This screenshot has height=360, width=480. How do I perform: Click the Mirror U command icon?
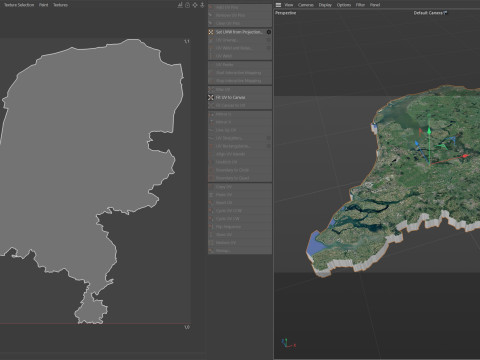tap(211, 114)
